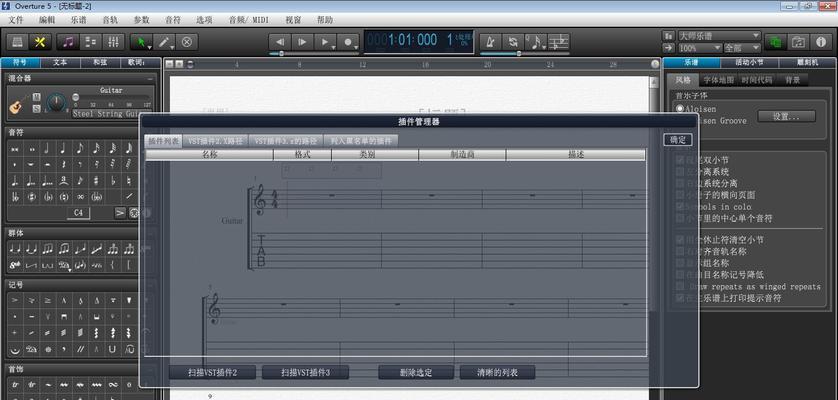The image size is (838, 400).
Task: Open the record button options arrow
Action: 356,48
